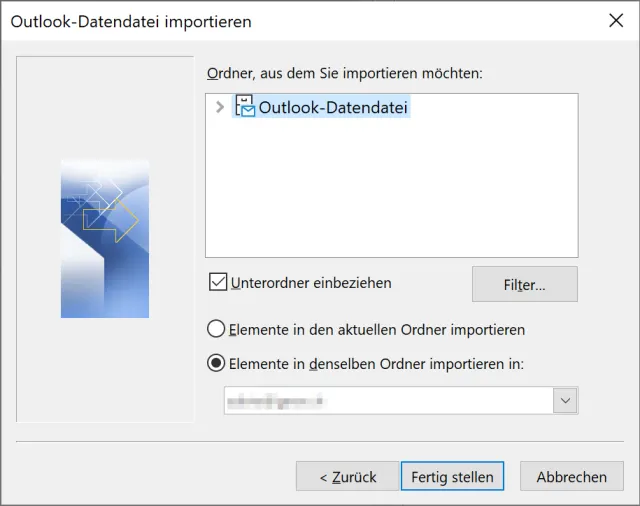This screenshot has width=640, height=506.
Task: Click the Outlook-Datendatei mail folder icon
Action: click(x=244, y=106)
